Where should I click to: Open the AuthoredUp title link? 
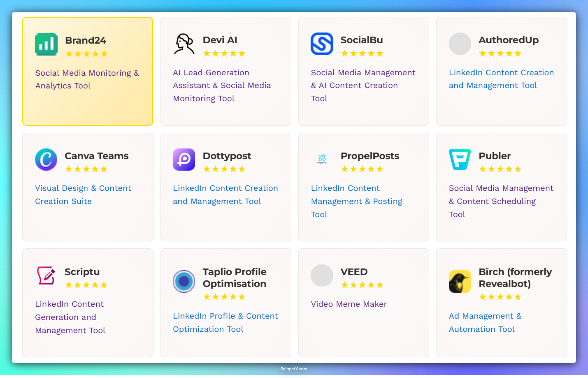509,40
